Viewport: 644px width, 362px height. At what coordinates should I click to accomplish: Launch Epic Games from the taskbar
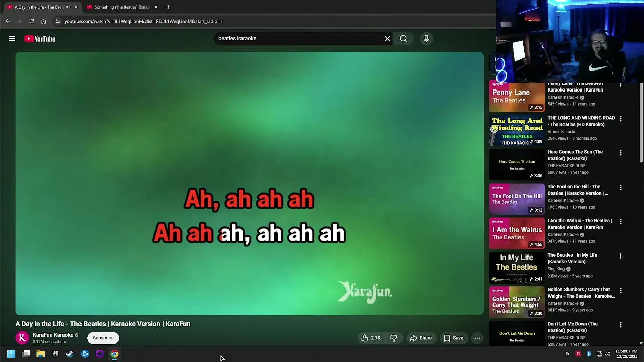55,354
